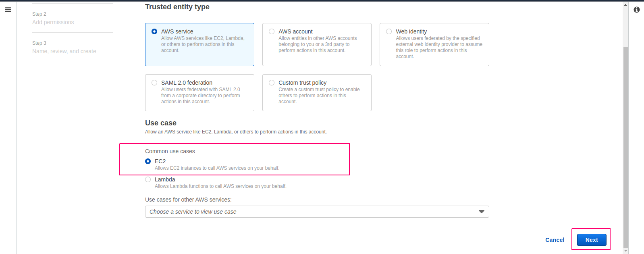Click the SAML 2.0 federation description text

(x=201, y=96)
